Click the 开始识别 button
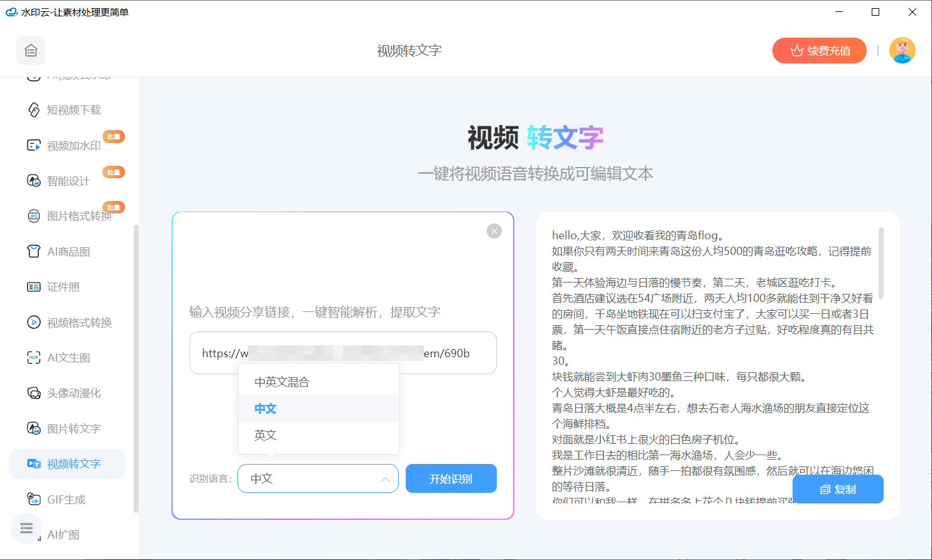Screen dimensions: 932x560 pos(451,478)
